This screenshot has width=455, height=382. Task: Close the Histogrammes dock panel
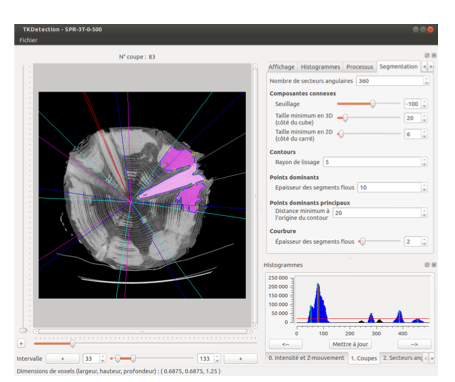pyautogui.click(x=434, y=265)
